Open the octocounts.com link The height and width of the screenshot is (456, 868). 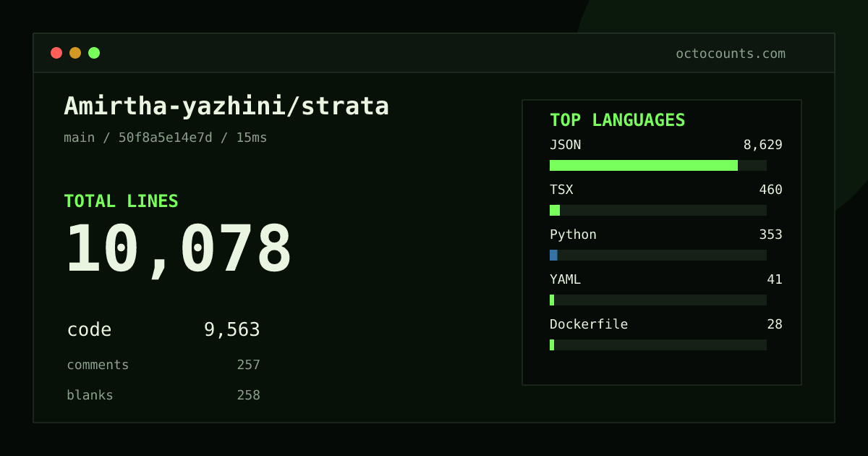731,54
